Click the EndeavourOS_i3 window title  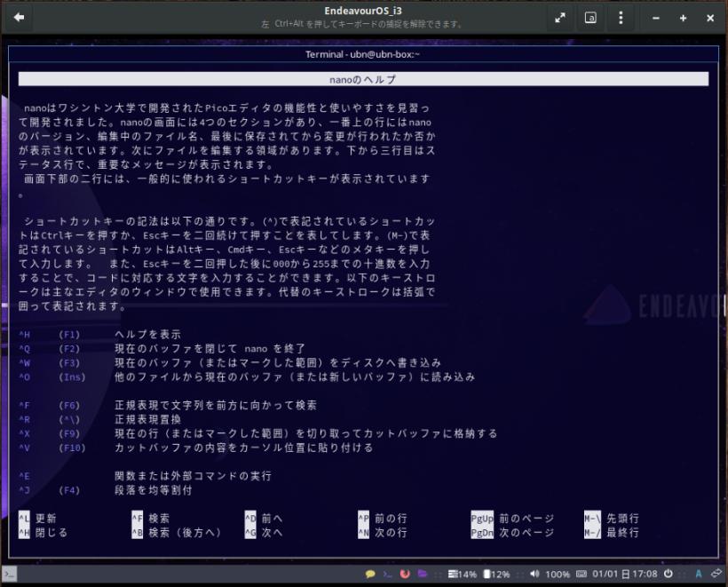363,11
